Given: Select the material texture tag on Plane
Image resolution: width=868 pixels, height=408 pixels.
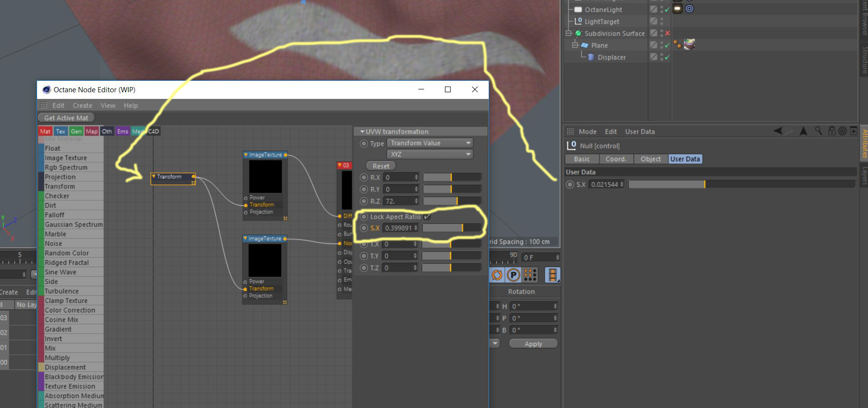Looking at the screenshot, I should point(689,45).
